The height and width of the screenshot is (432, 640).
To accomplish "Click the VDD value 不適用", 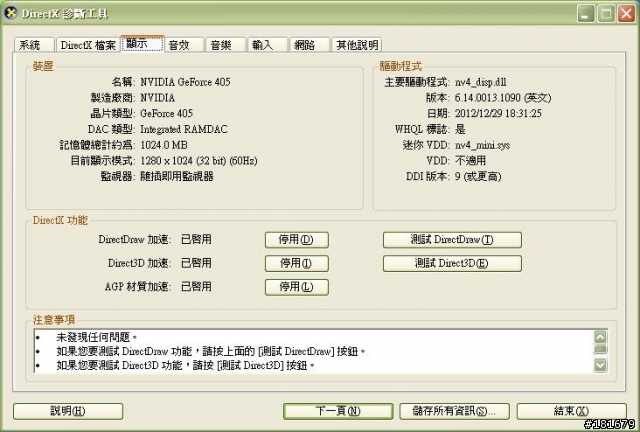I will coord(470,161).
